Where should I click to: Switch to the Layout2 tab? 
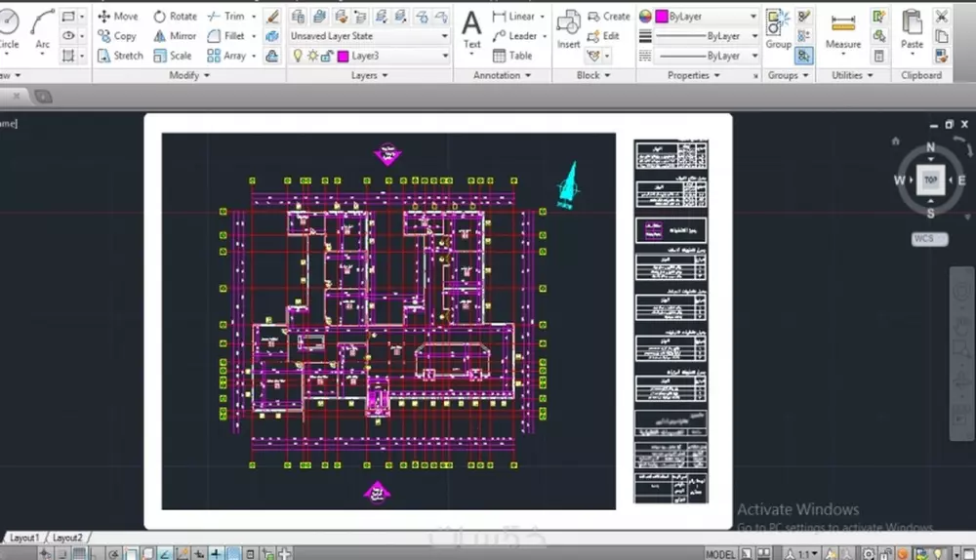point(67,538)
